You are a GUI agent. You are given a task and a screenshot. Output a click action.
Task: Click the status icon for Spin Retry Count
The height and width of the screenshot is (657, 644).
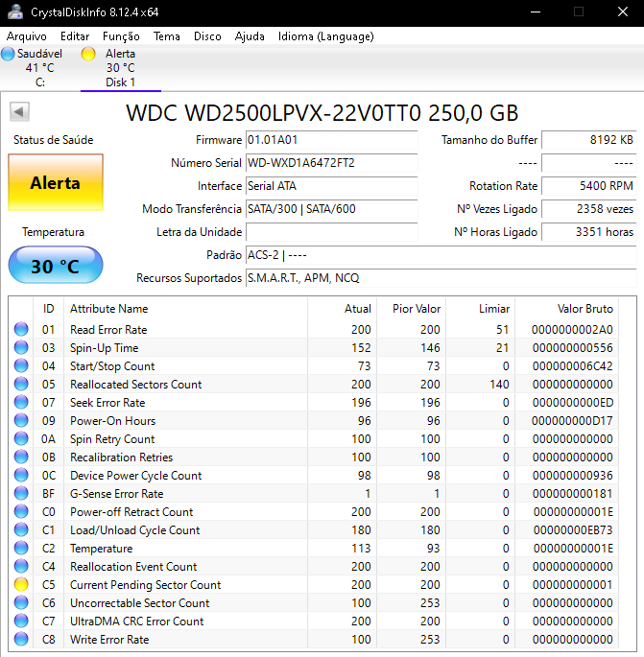click(x=21, y=438)
